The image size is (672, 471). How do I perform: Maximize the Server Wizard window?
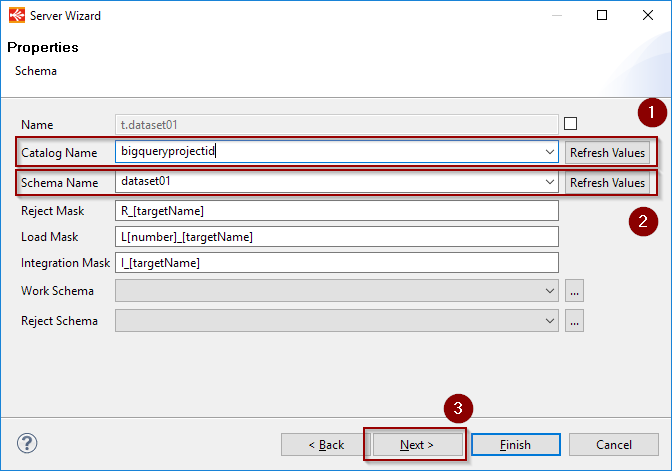click(x=602, y=15)
